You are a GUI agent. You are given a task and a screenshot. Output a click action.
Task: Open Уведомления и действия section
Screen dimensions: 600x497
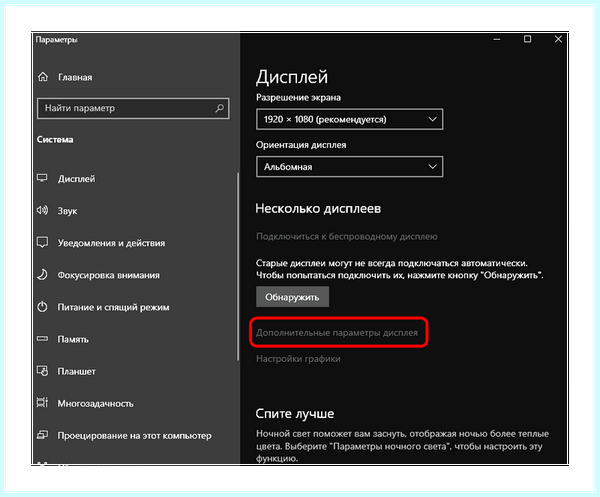111,243
